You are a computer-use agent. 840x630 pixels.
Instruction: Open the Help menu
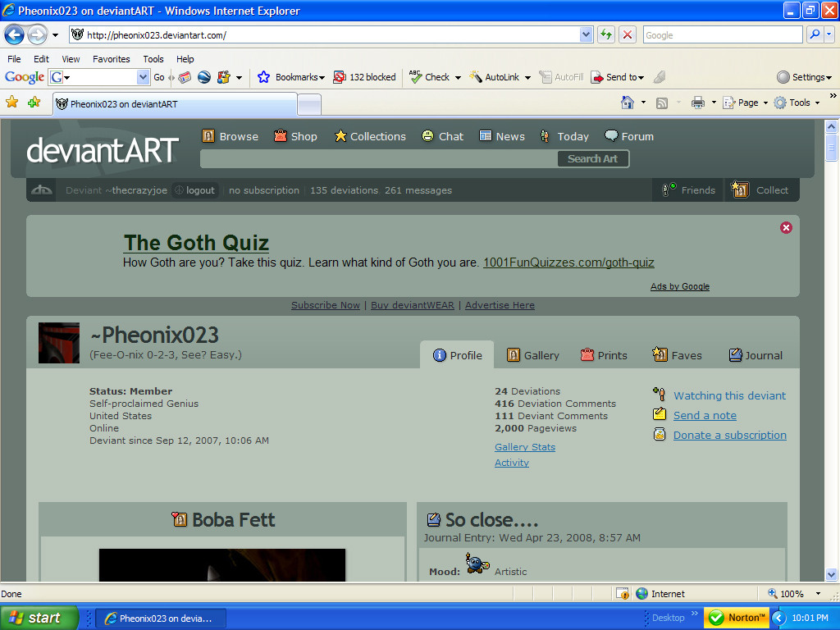point(185,59)
